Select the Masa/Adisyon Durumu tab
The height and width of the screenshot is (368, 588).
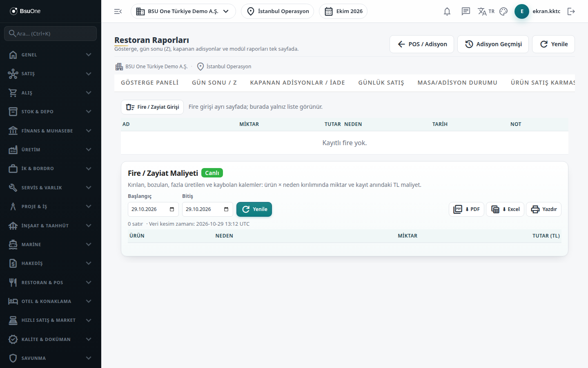[x=457, y=83]
